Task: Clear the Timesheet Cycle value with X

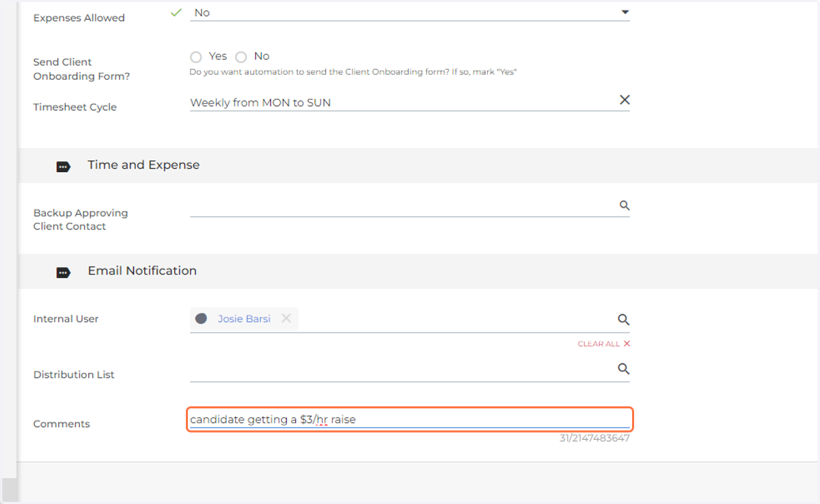Action: click(x=625, y=100)
